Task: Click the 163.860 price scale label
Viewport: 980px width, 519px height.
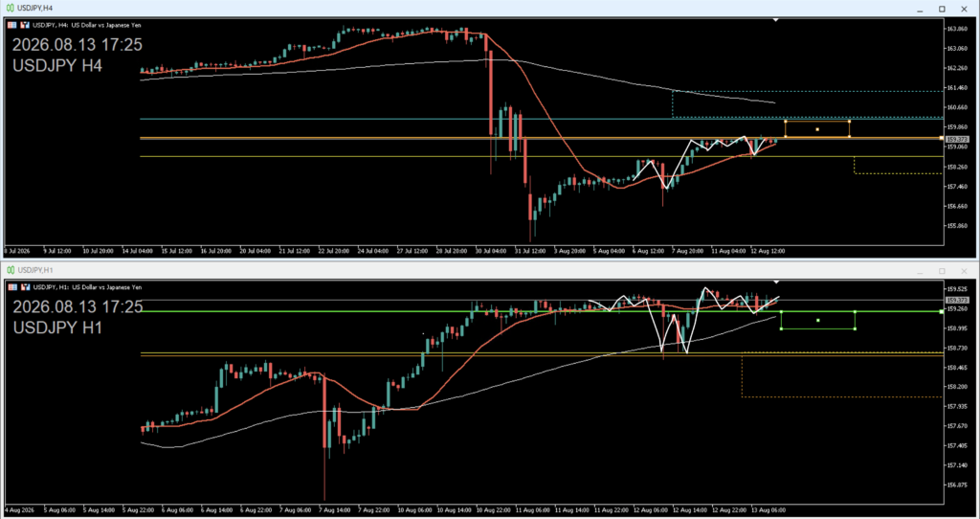Action: (x=957, y=29)
